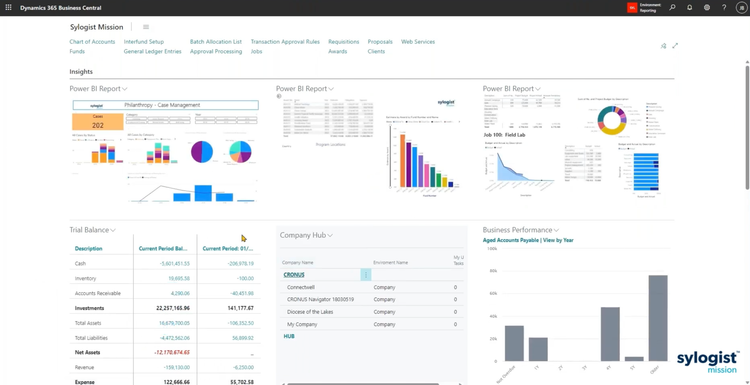Viewport: 750px width, 385px height.
Task: Open Approval Processing
Action: coord(216,51)
